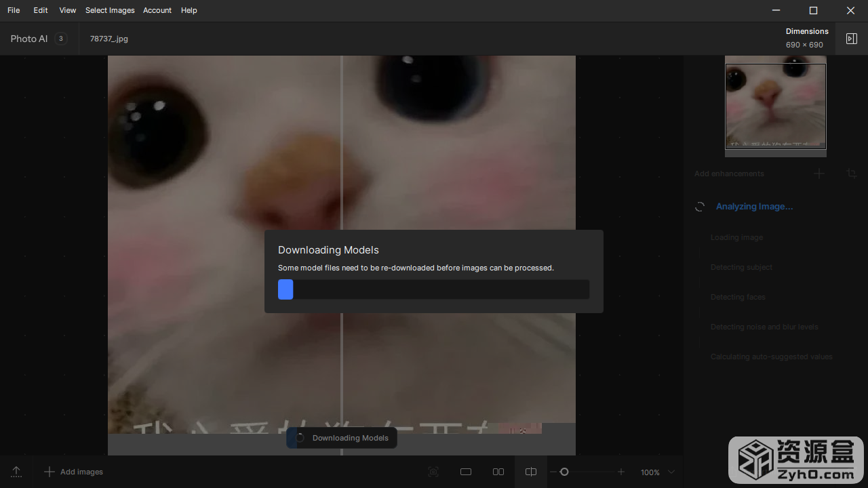
Task: Click the upload/export icon at bottom left
Action: pos(16,472)
